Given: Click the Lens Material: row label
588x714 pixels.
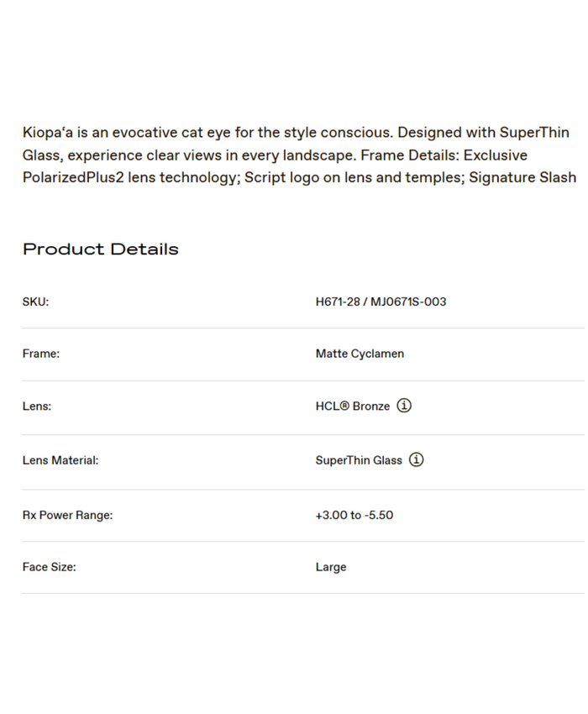Looking at the screenshot, I should click(60, 460).
